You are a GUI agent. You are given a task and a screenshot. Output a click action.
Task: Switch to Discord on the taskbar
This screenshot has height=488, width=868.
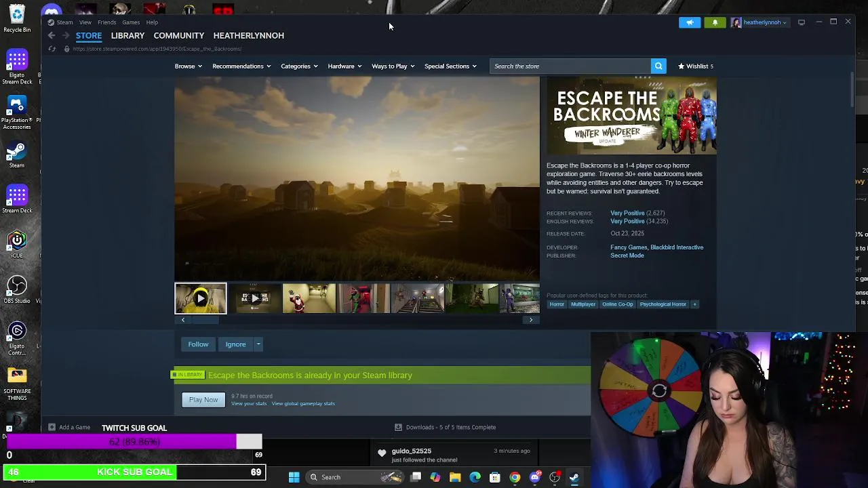click(535, 477)
